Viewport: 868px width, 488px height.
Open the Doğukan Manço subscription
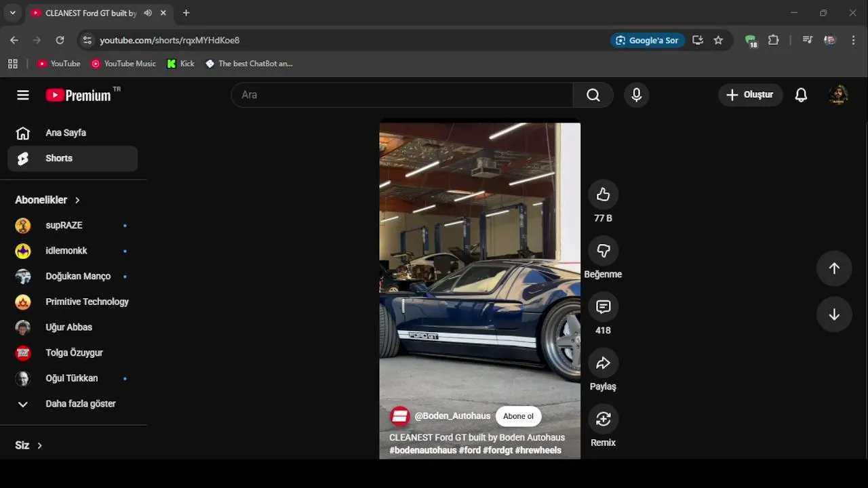pos(73,277)
